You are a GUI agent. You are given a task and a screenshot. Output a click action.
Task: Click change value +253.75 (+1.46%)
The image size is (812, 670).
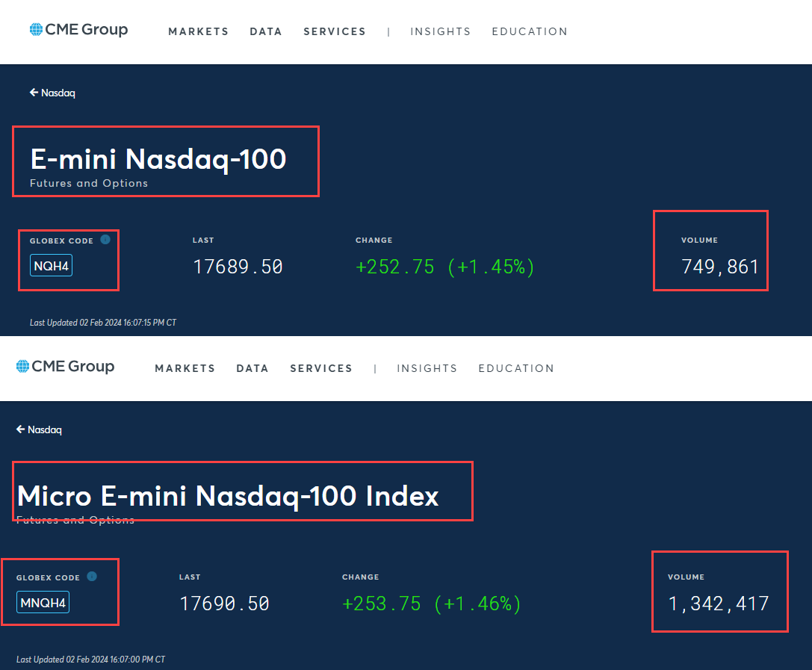431,604
